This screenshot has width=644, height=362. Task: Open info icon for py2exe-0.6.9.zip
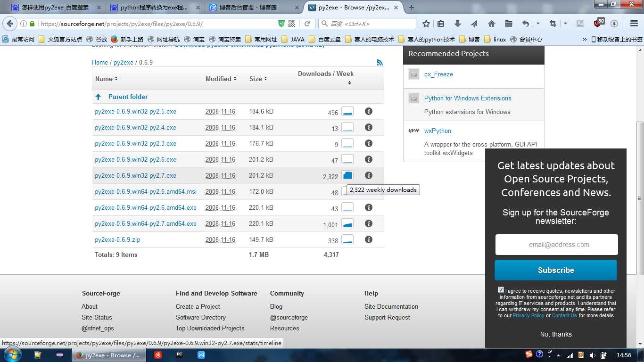(369, 239)
